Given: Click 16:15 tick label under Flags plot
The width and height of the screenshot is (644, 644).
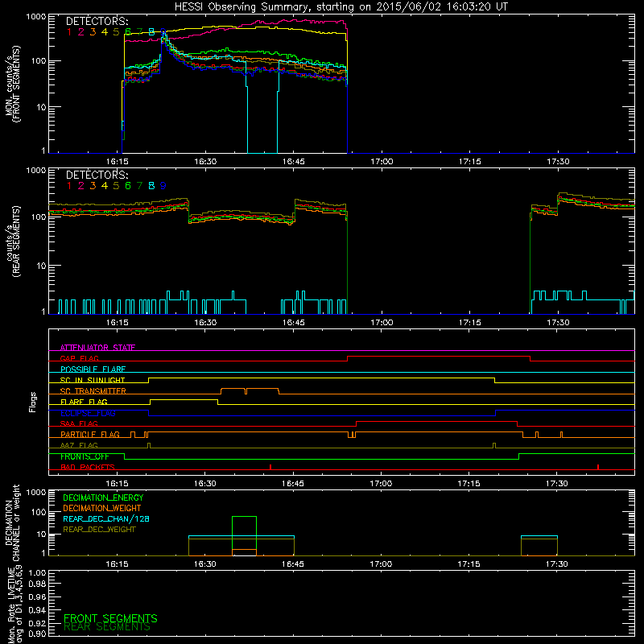Looking at the screenshot, I should point(117,484).
